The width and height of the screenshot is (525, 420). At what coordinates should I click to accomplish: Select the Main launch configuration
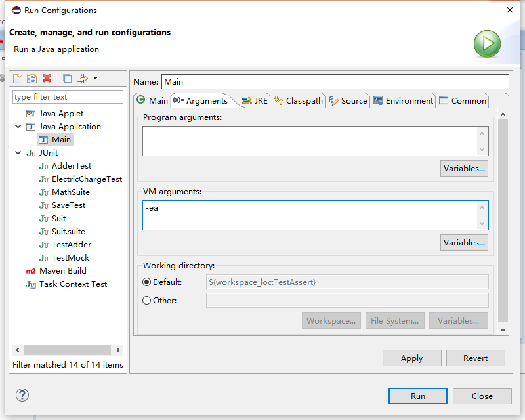tap(55, 140)
